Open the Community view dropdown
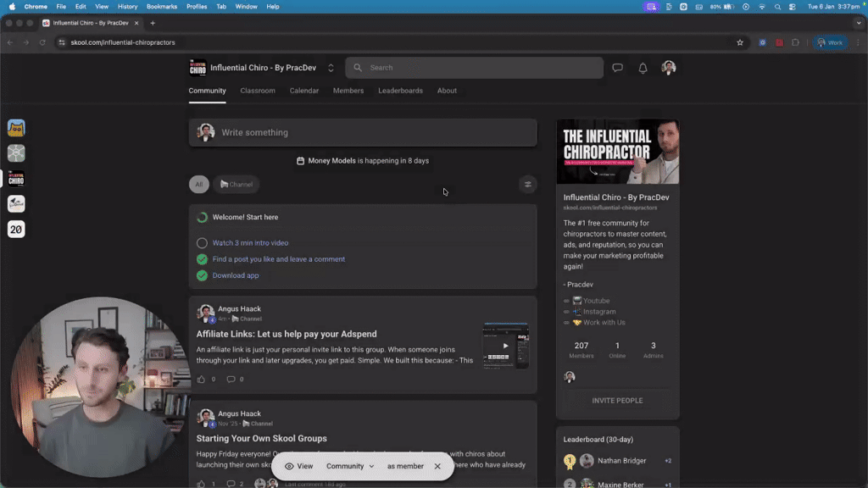Image resolution: width=868 pixels, height=488 pixels. (350, 467)
